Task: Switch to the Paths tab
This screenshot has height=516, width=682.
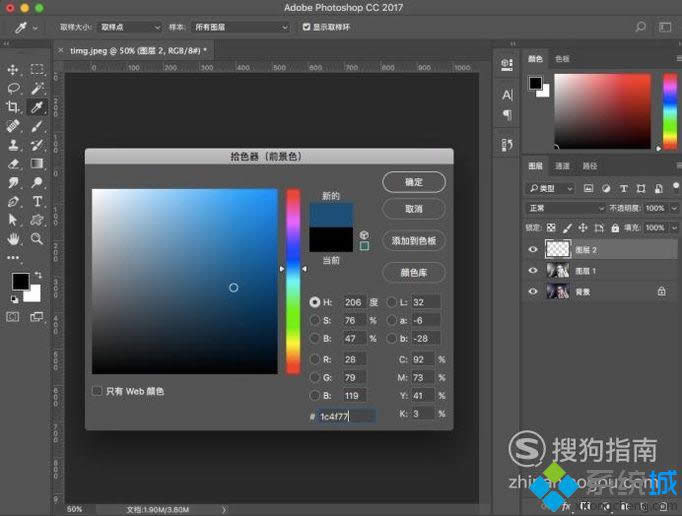Action: coord(589,166)
